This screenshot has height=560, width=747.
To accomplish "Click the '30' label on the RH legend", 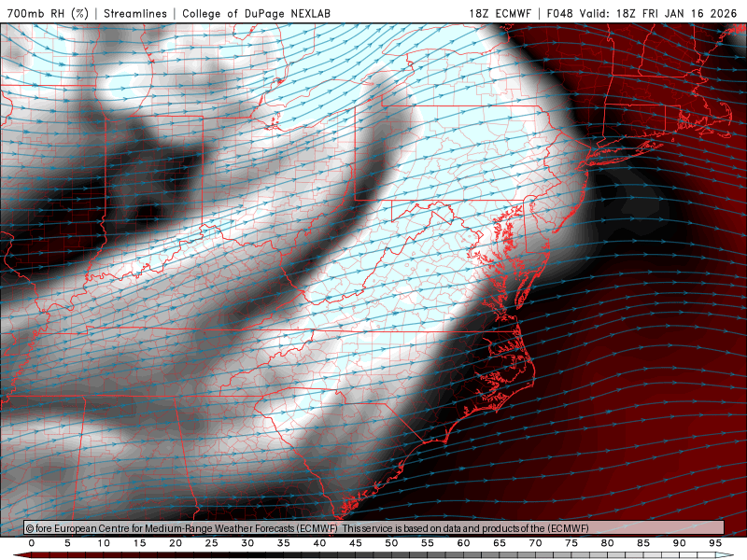I will click(x=247, y=543).
